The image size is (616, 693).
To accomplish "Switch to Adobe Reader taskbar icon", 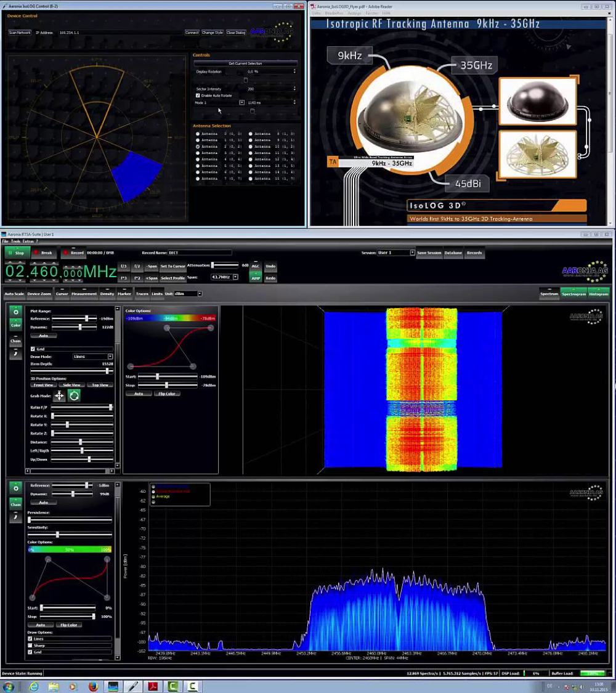I will (x=153, y=686).
